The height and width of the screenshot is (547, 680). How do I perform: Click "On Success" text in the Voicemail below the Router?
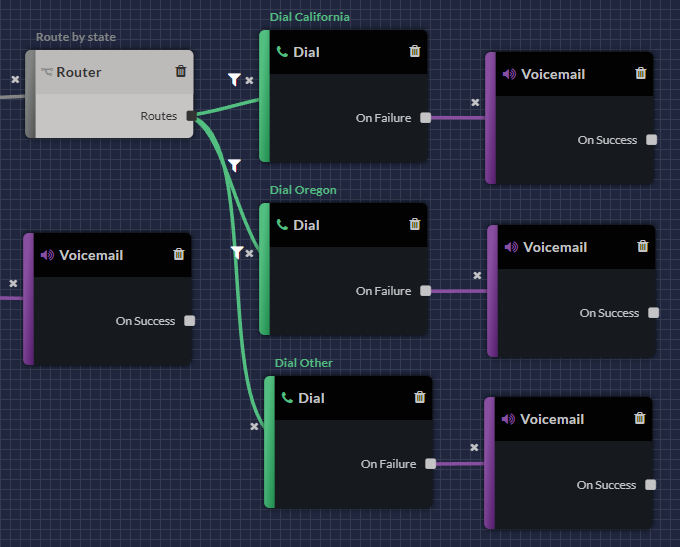tap(145, 321)
